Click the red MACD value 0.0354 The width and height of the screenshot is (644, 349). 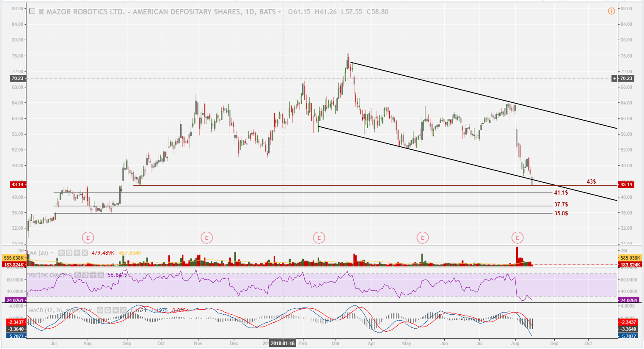pyautogui.click(x=180, y=310)
